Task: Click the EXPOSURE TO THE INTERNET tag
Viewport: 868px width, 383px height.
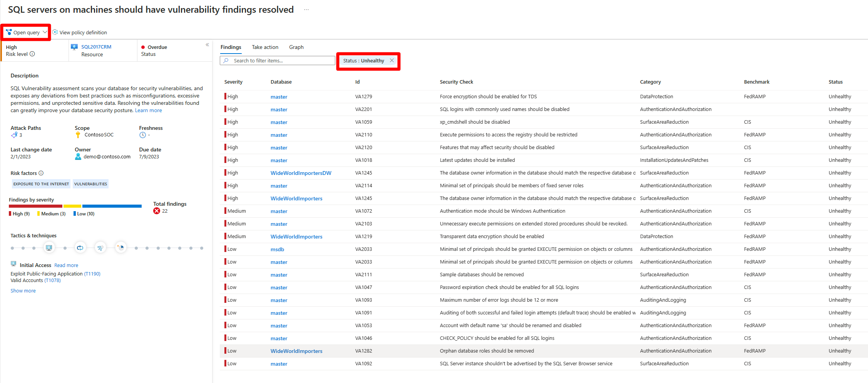Action: tap(41, 184)
